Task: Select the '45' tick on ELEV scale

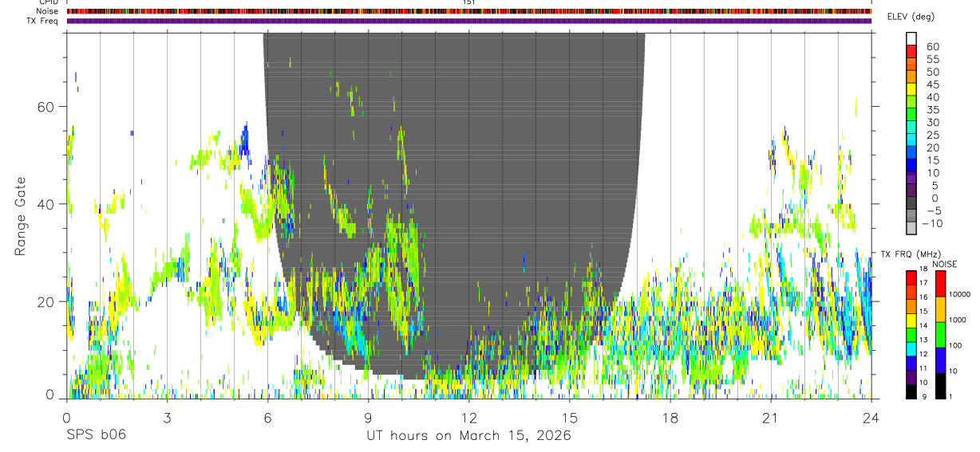Action: (932, 85)
